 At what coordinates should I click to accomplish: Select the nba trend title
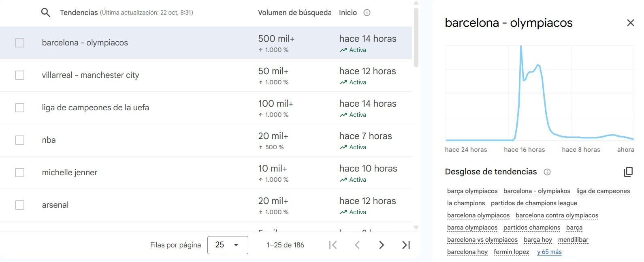tap(49, 140)
